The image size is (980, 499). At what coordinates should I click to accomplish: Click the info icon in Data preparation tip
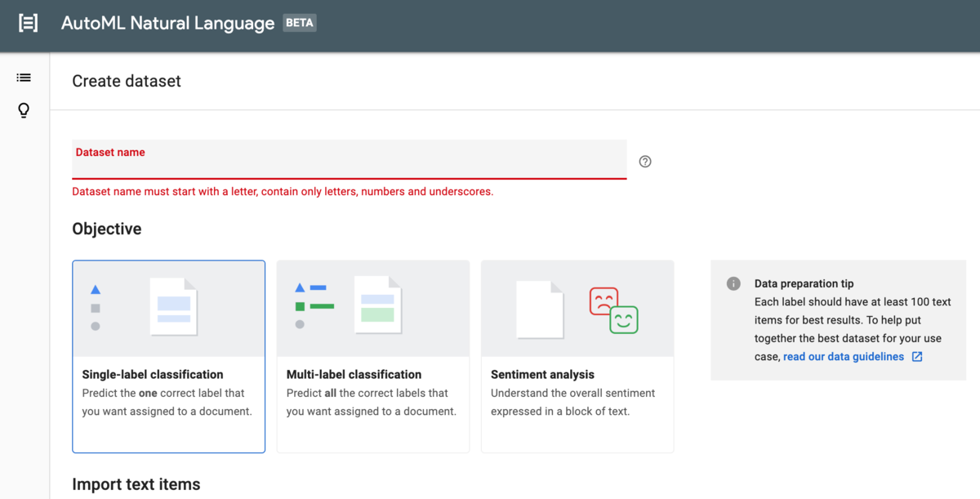coord(733,283)
